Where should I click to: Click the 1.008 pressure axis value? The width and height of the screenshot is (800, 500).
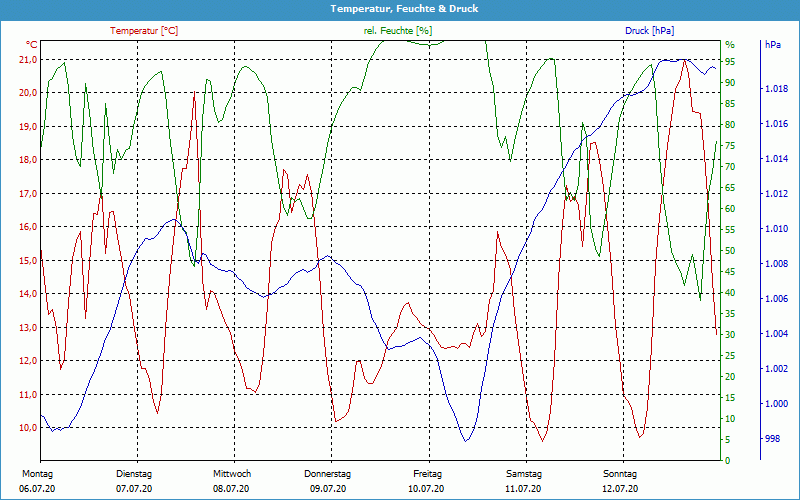coord(776,264)
